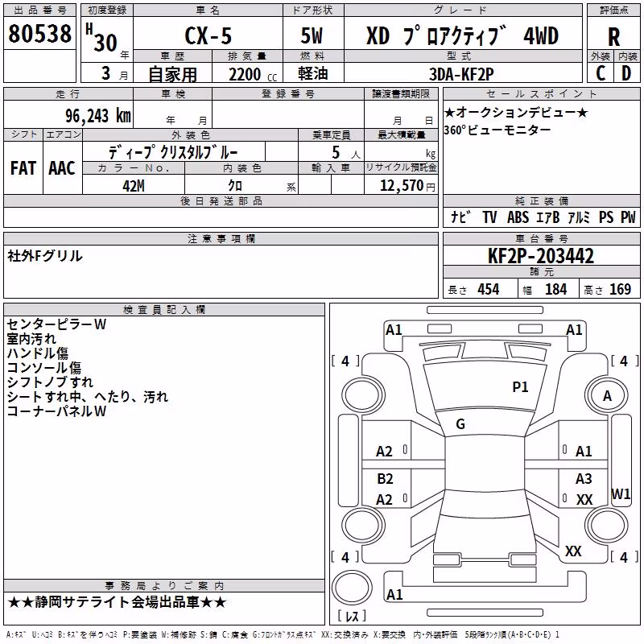Screen dimensions: 644x644
Task: Click the P1 mark on the hood
Action: 520,386
